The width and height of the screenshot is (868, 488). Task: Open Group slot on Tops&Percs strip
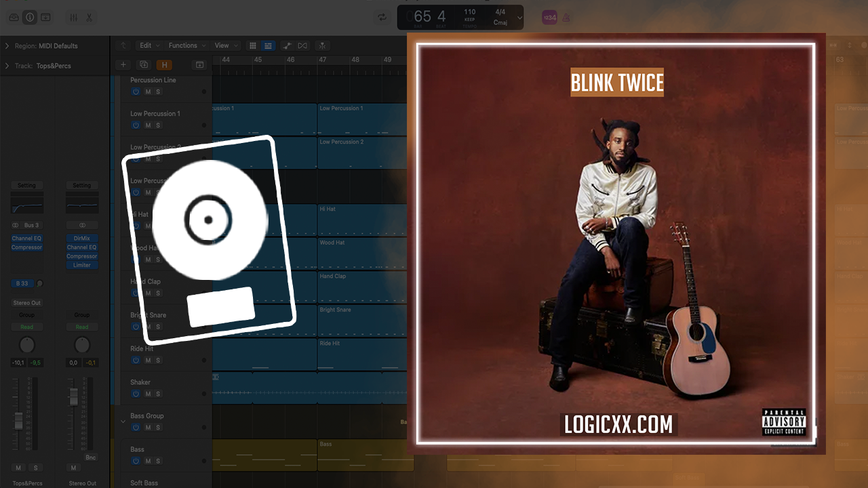27,315
